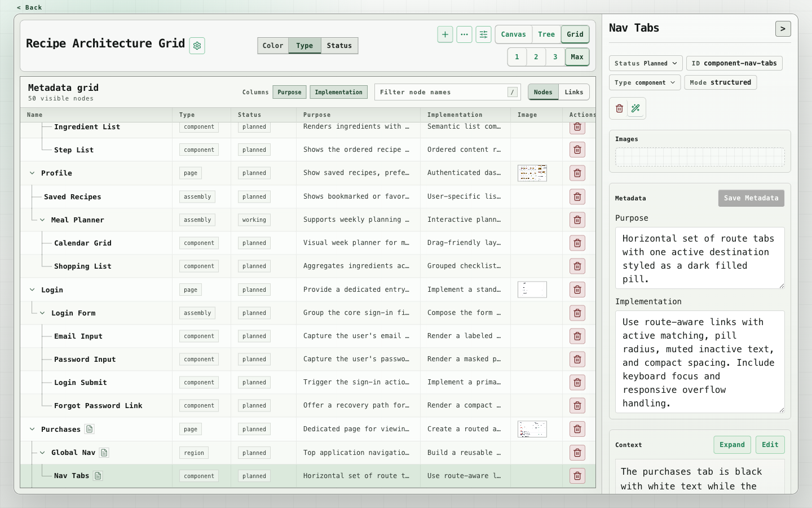This screenshot has width=812, height=508.
Task: Toggle the Implementation column visibility
Action: point(338,92)
